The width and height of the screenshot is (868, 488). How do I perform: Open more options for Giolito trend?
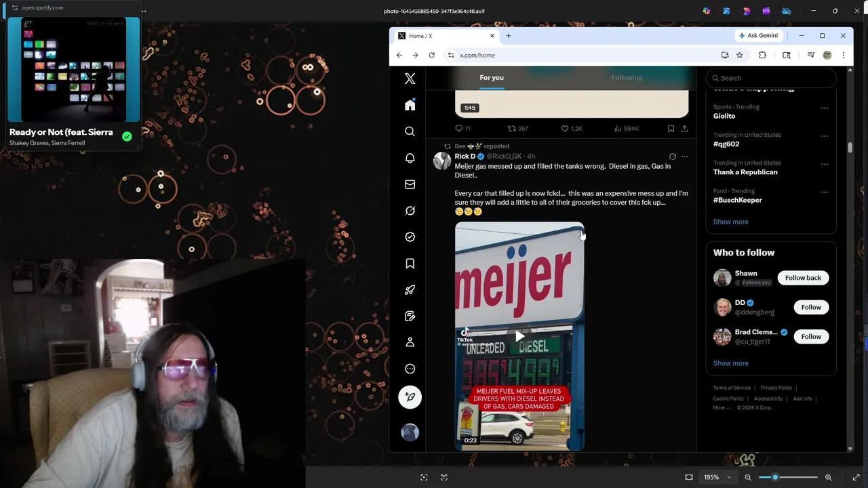(x=825, y=108)
